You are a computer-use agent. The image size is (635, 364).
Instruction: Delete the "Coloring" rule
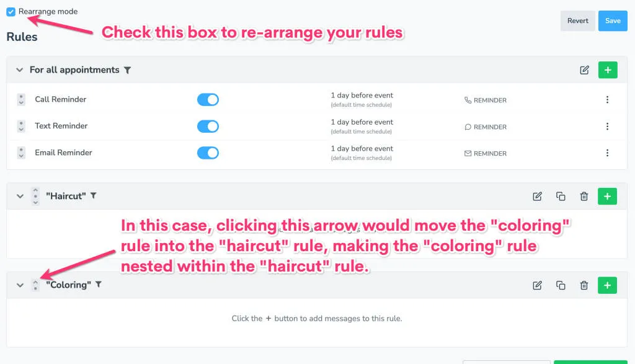(x=584, y=285)
